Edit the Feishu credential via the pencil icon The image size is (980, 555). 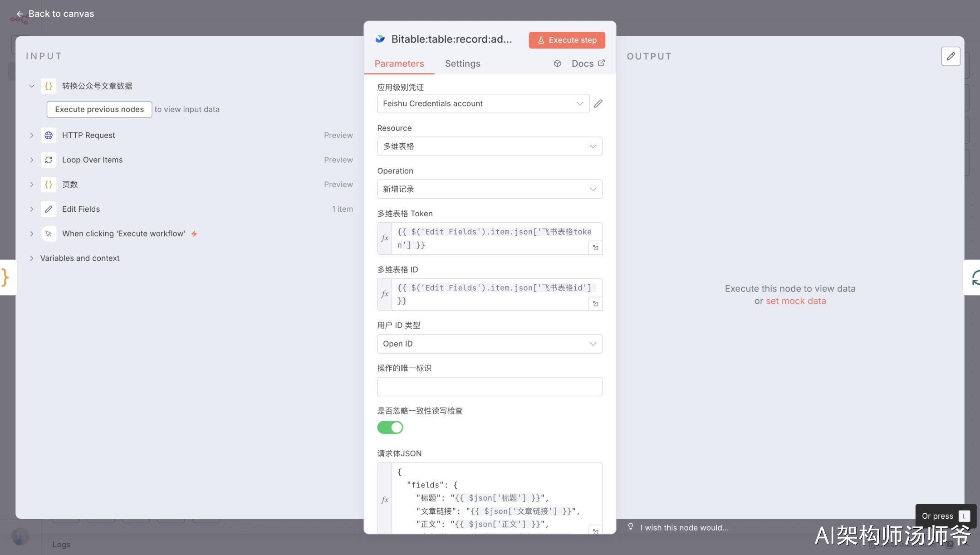pos(598,103)
